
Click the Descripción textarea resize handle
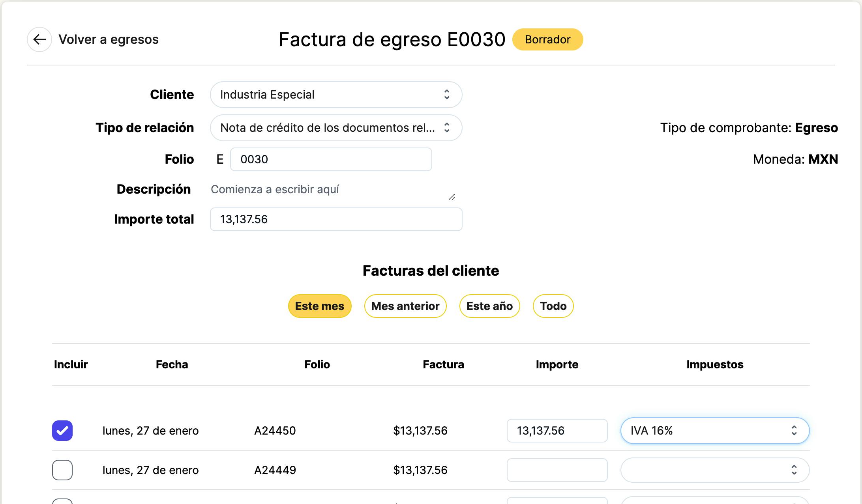pyautogui.click(x=452, y=197)
